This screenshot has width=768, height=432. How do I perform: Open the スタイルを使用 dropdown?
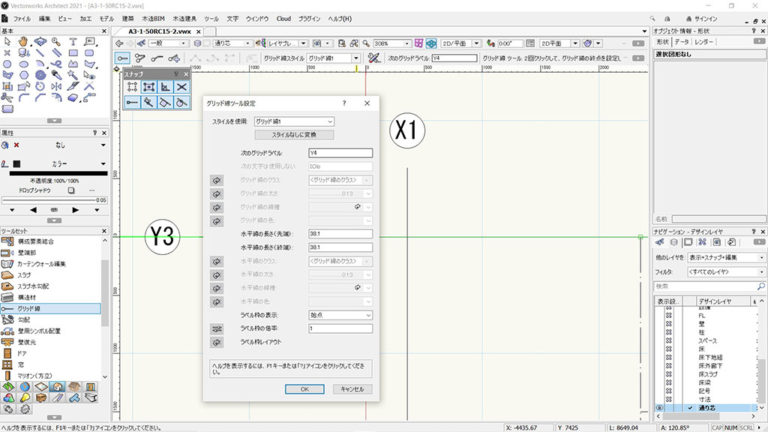[293, 121]
